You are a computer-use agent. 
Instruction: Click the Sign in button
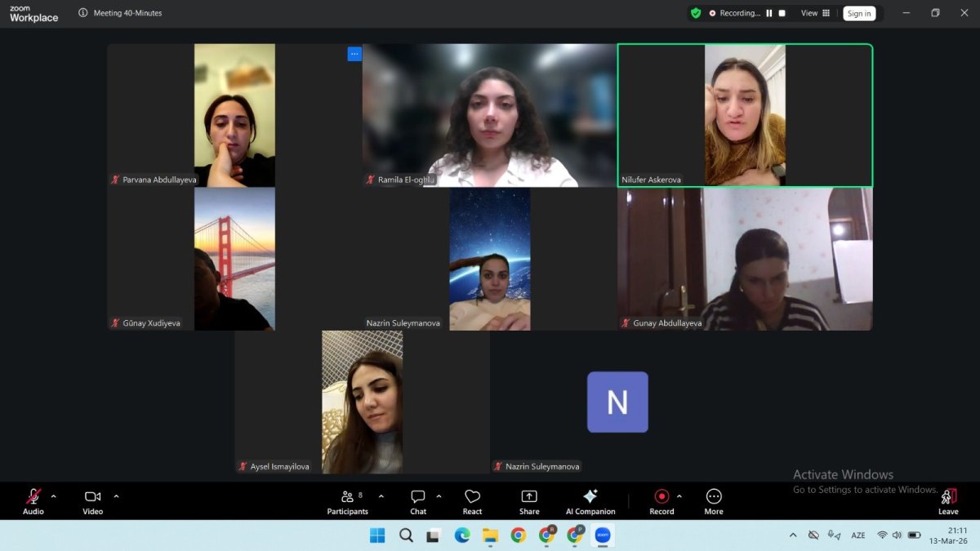[859, 13]
